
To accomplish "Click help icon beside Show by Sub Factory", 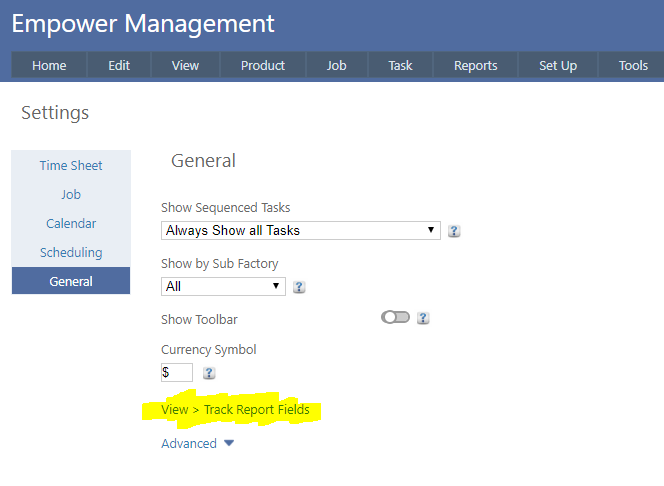I will 299,287.
